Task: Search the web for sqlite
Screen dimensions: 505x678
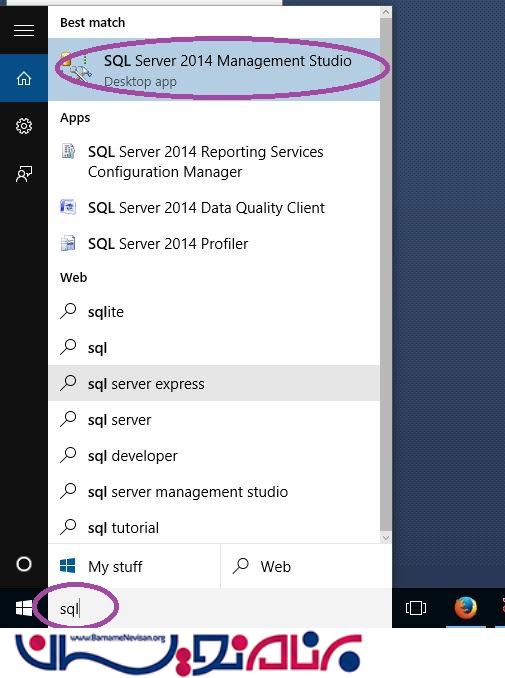Action: pyautogui.click(x=214, y=312)
